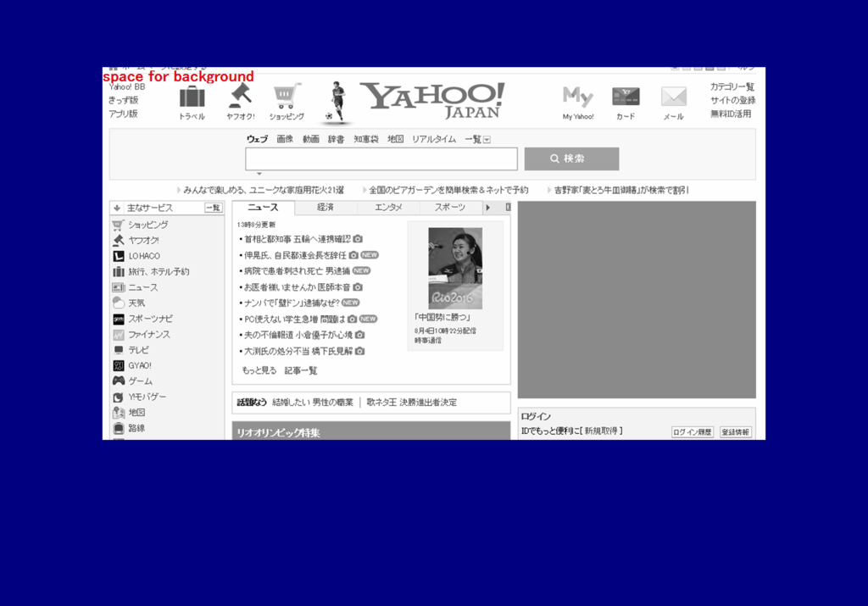Open the カテゴリ一覧 link
868x606 pixels.
click(x=732, y=87)
